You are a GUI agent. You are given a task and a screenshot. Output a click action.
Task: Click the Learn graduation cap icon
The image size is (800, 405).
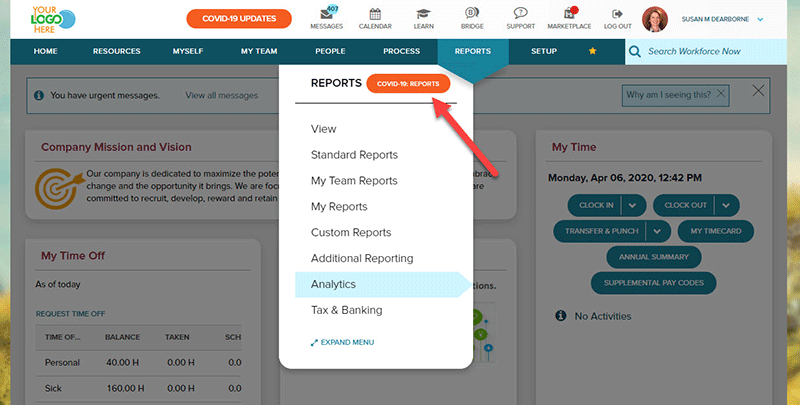pyautogui.click(x=423, y=15)
